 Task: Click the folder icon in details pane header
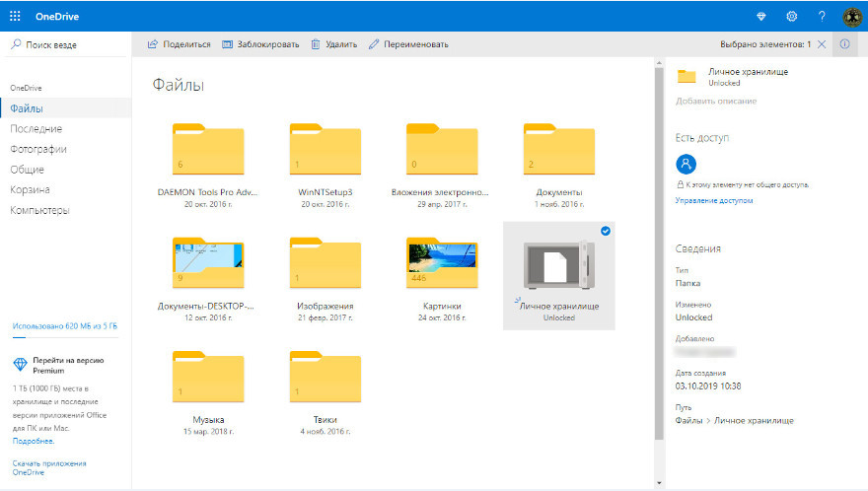(687, 76)
